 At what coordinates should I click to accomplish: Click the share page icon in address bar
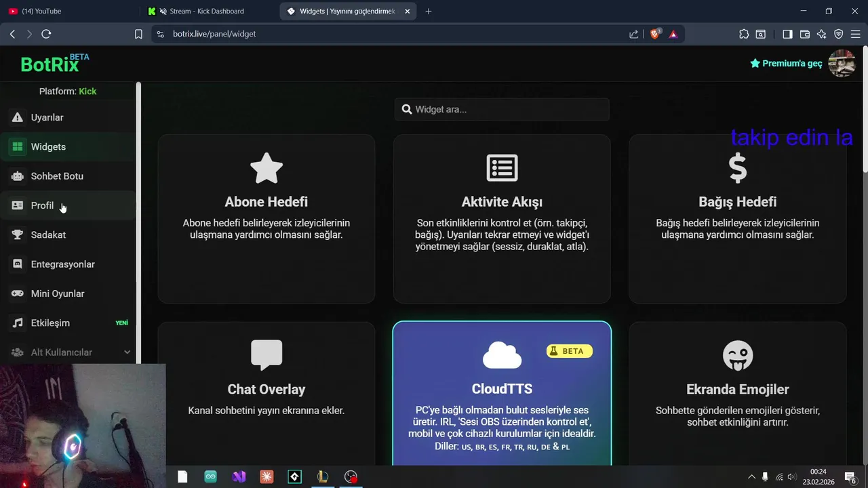pyautogui.click(x=633, y=34)
